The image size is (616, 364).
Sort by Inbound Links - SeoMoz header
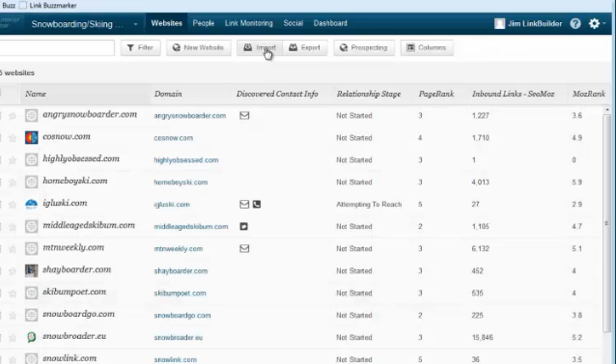click(513, 94)
